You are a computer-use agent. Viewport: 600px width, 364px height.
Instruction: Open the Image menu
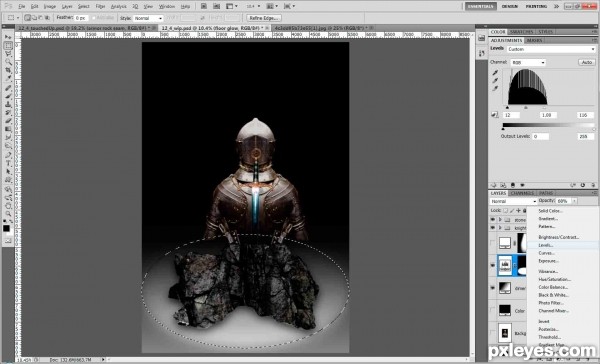pyautogui.click(x=50, y=7)
